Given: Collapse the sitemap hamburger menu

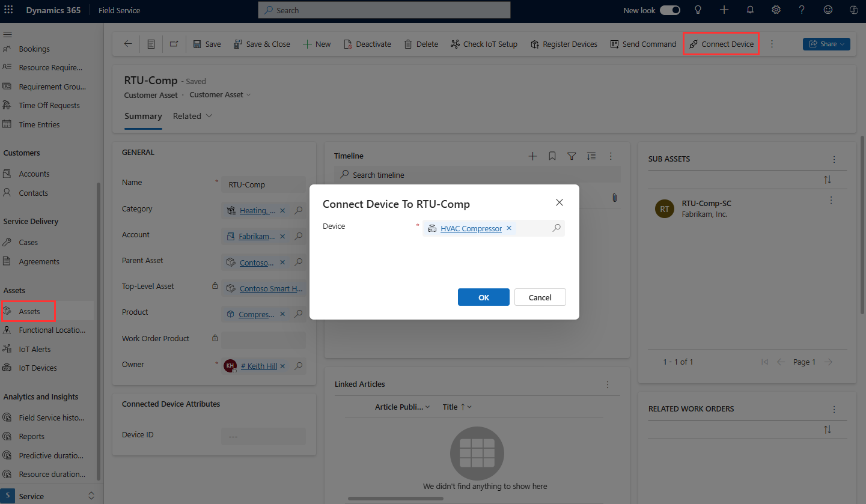Looking at the screenshot, I should [7, 34].
